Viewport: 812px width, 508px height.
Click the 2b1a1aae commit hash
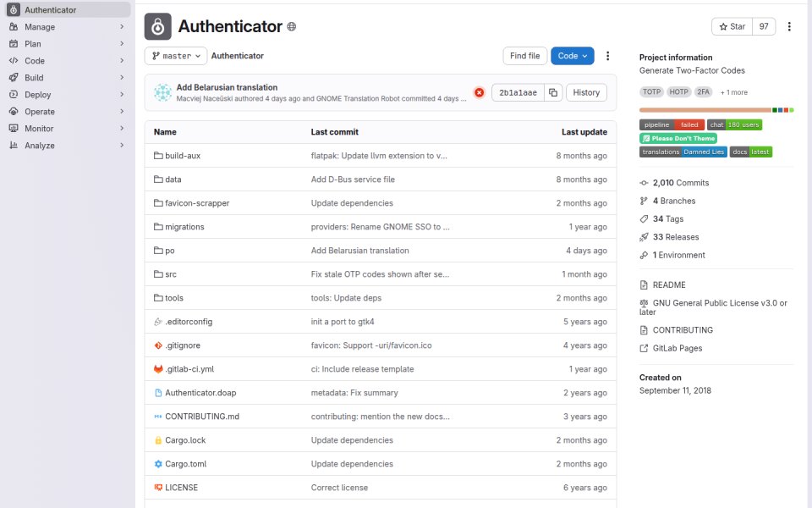point(518,92)
